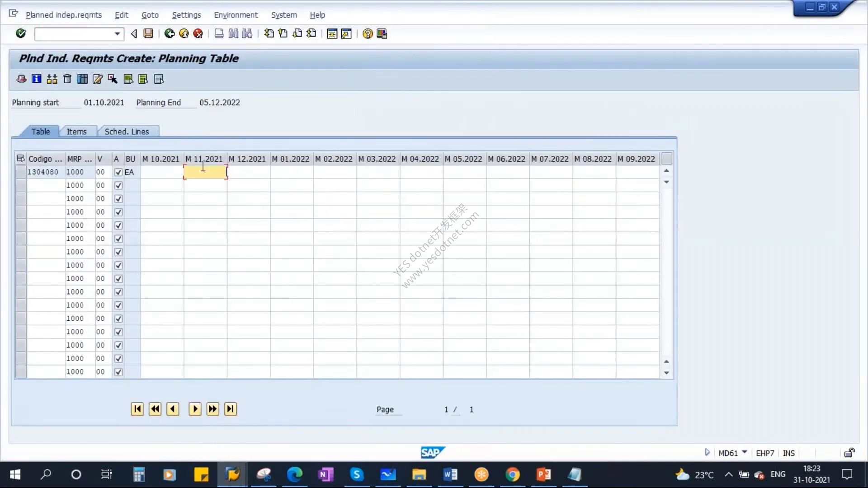Open the table settings icon beside Codigo column
The image size is (868, 488).
(20, 159)
